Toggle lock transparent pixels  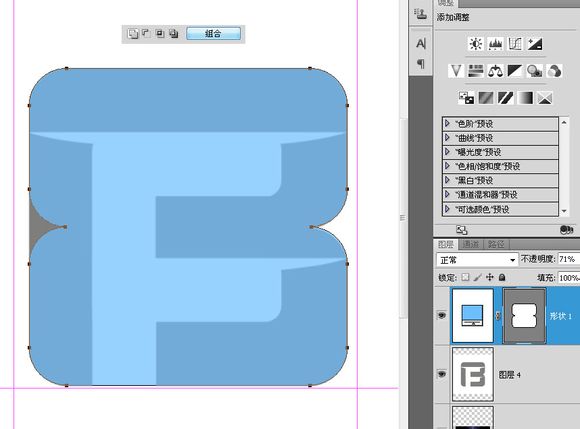465,277
